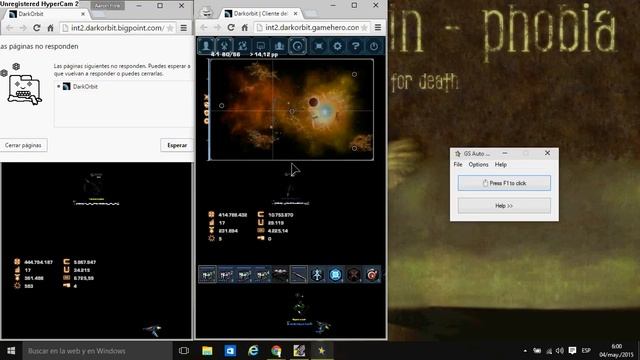Open volume control in system tray
This screenshot has width=640, height=360.
(560, 351)
